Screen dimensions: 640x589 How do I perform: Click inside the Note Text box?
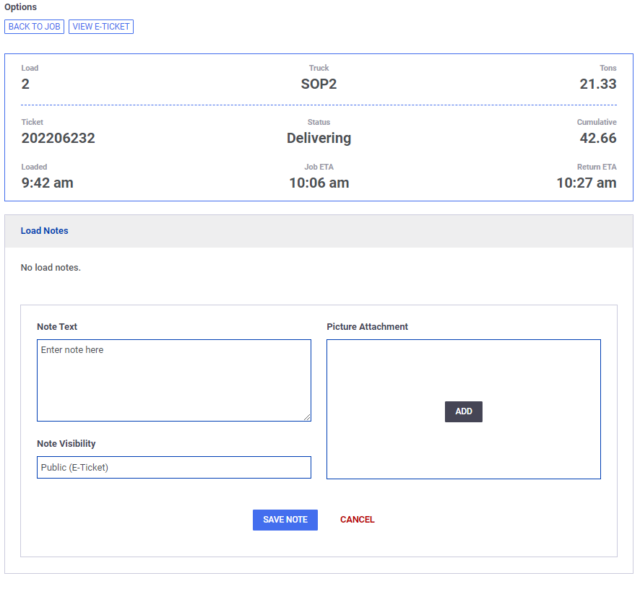pos(173,380)
